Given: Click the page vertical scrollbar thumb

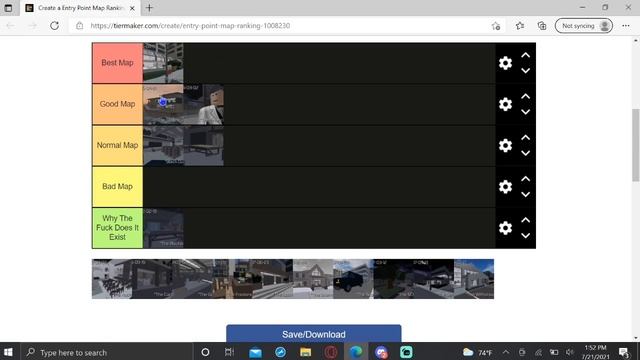Looking at the screenshot, I should coord(636,145).
